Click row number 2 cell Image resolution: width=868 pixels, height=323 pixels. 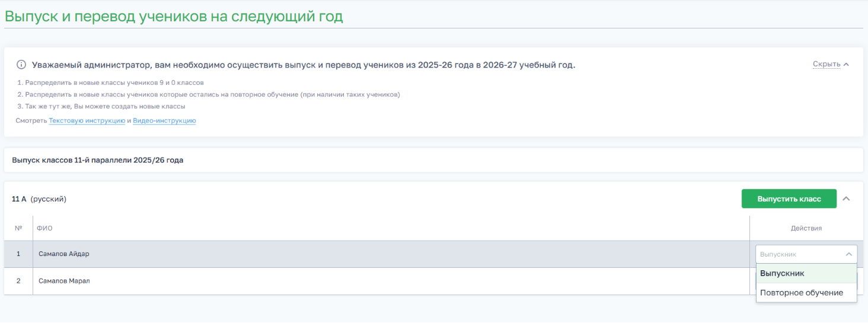coord(18,281)
